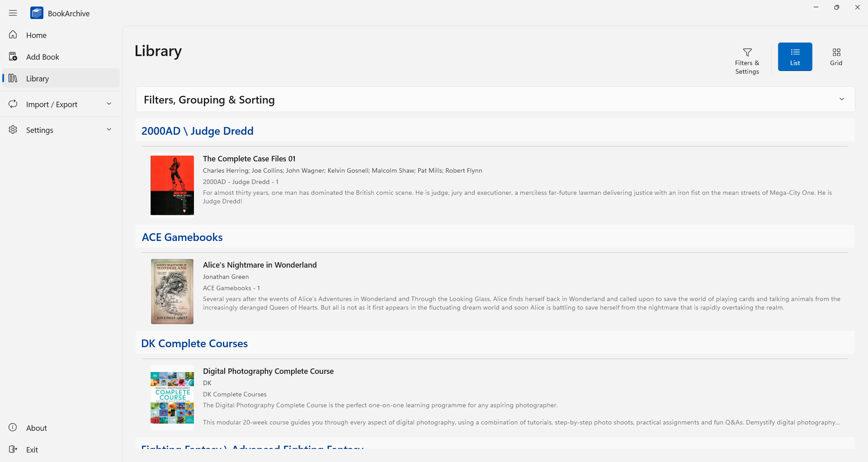Click the Exit icon in sidebar
This screenshot has height=462, width=868.
13,449
